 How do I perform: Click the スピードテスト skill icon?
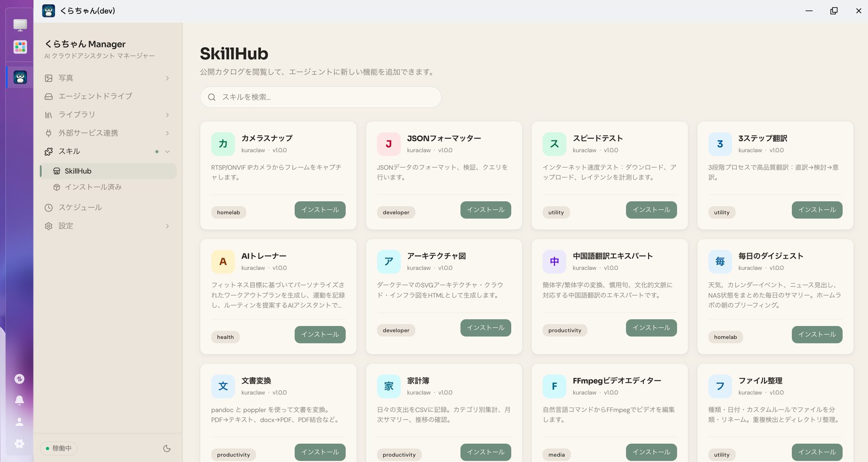point(555,144)
